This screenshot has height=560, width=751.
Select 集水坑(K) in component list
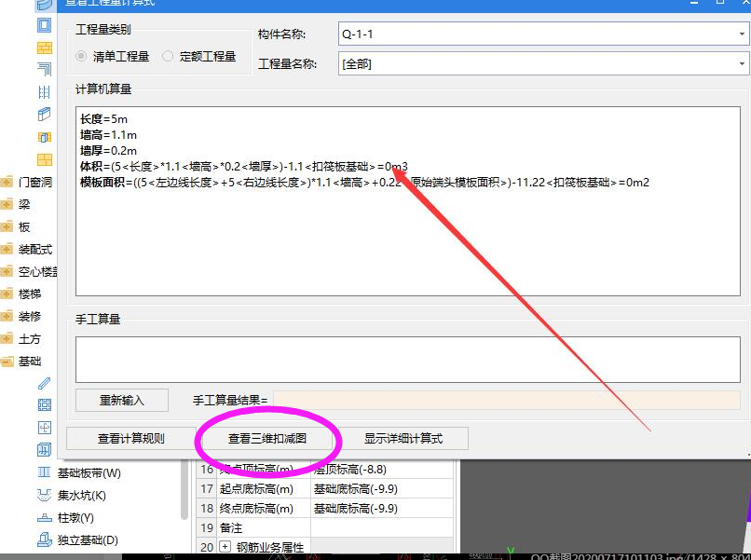pyautogui.click(x=82, y=496)
